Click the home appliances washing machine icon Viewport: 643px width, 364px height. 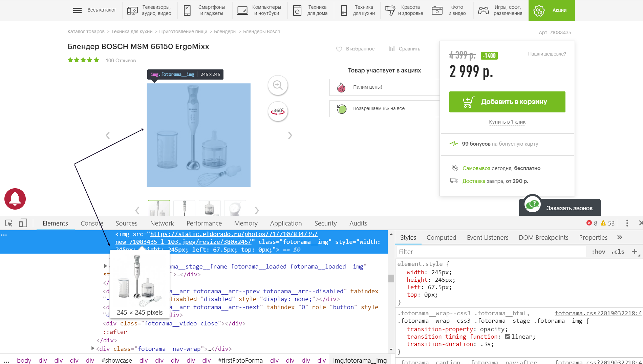pyautogui.click(x=297, y=10)
